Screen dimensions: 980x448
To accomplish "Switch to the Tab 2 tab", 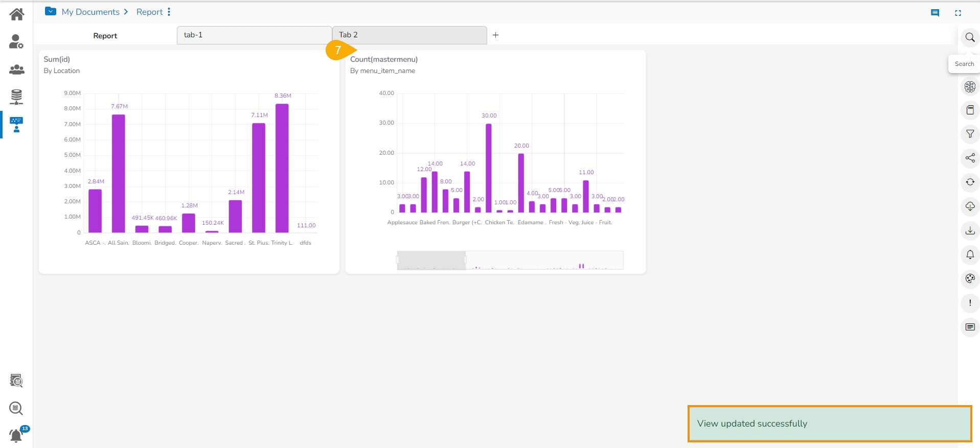I will (x=409, y=35).
